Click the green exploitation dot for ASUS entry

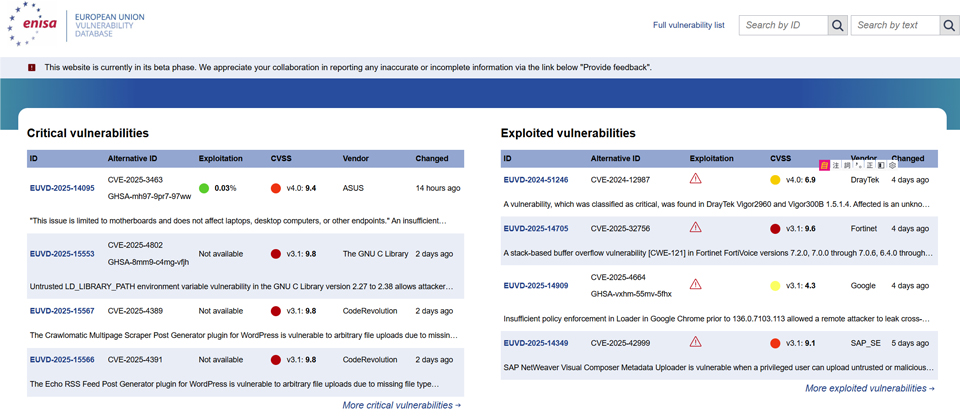tap(204, 188)
